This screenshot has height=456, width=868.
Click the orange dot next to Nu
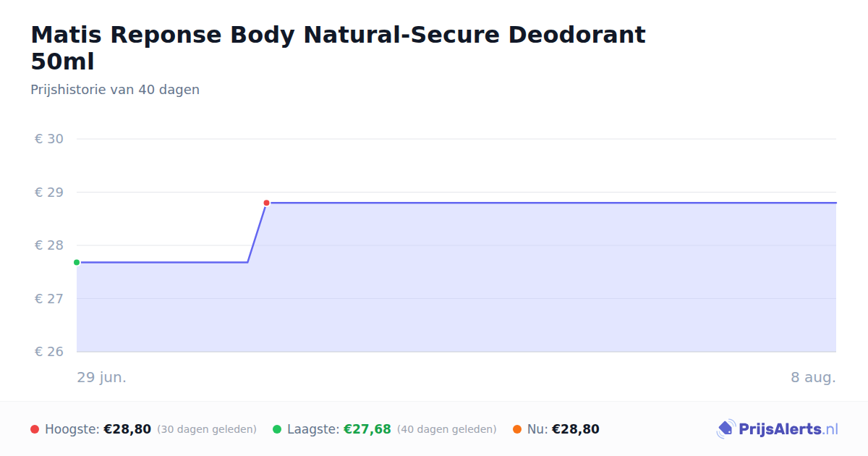517,429
